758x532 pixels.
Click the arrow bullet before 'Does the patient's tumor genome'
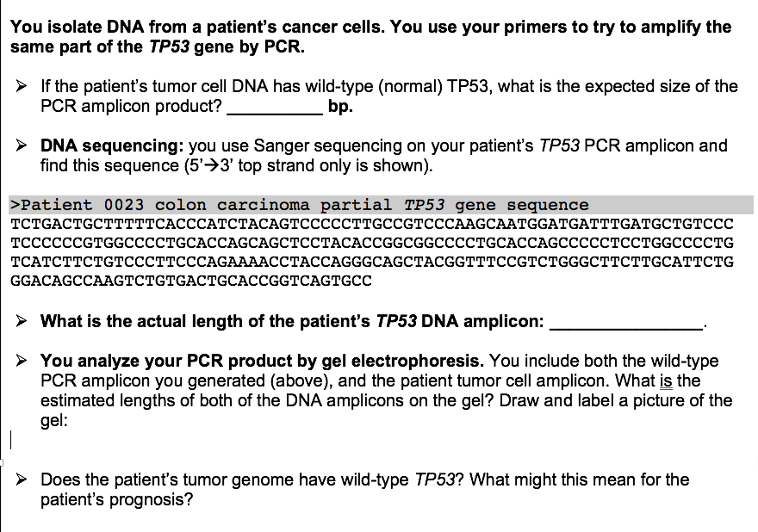coord(21,479)
